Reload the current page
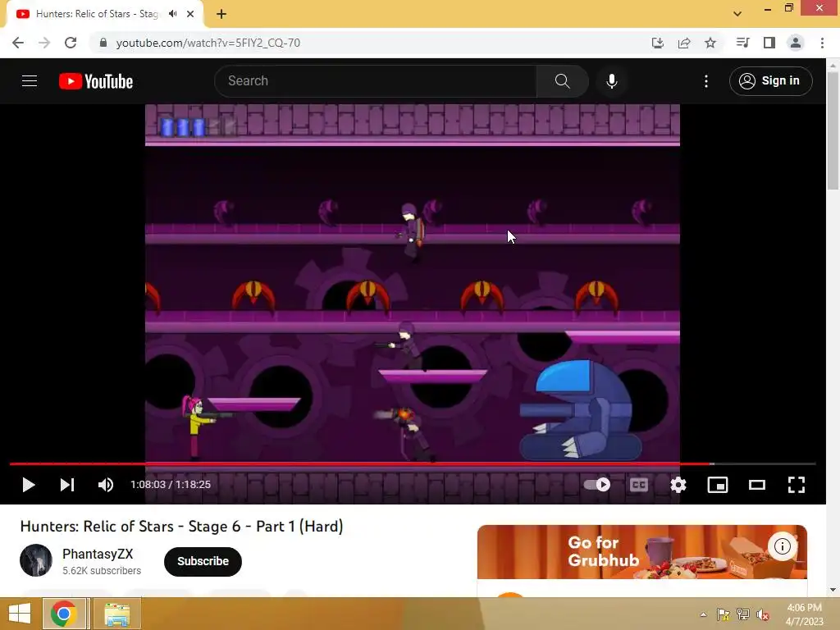840x630 pixels. pyautogui.click(x=71, y=43)
